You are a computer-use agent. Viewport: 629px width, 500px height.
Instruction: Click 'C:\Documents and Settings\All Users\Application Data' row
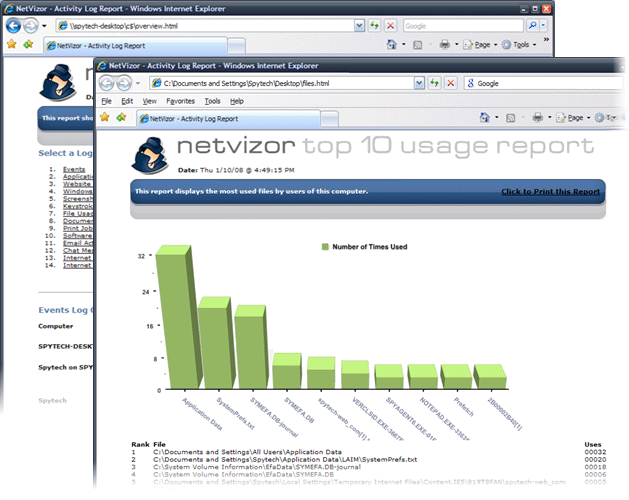(x=248, y=452)
